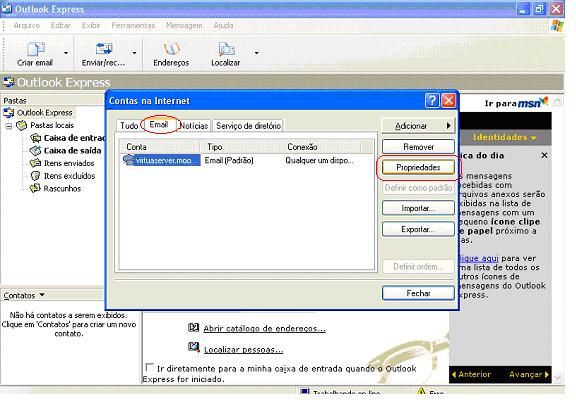Expand the Enviar/receber dropdown arrow
This screenshot has width=576, height=400.
[134, 53]
